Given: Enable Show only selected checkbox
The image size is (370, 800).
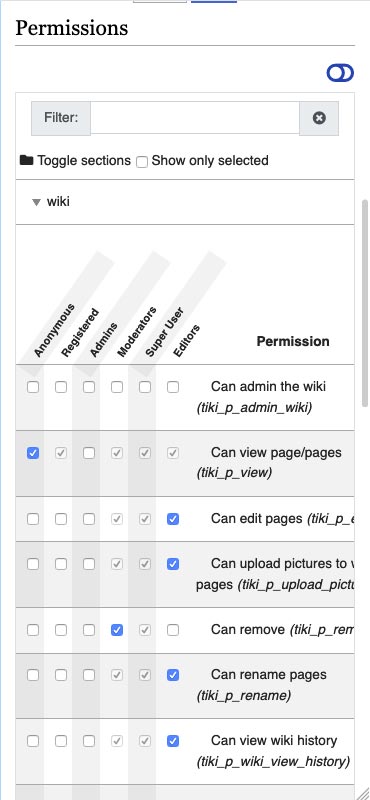Looking at the screenshot, I should coord(142,162).
